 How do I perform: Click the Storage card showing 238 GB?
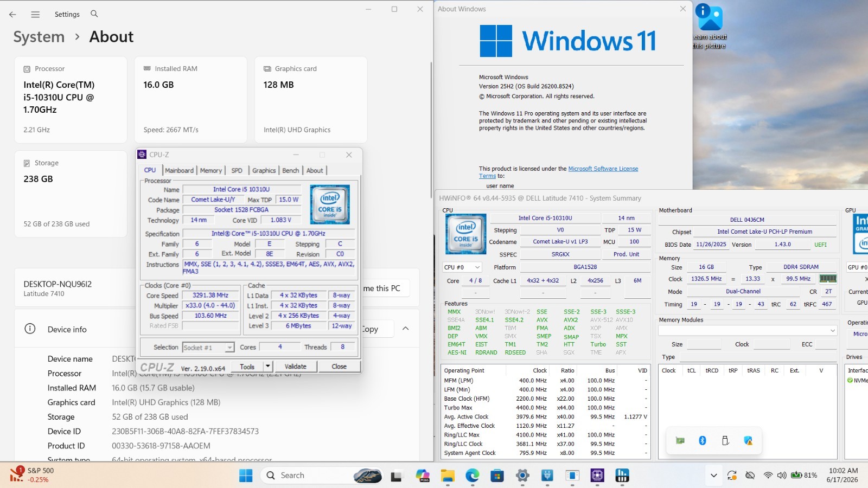tap(71, 194)
